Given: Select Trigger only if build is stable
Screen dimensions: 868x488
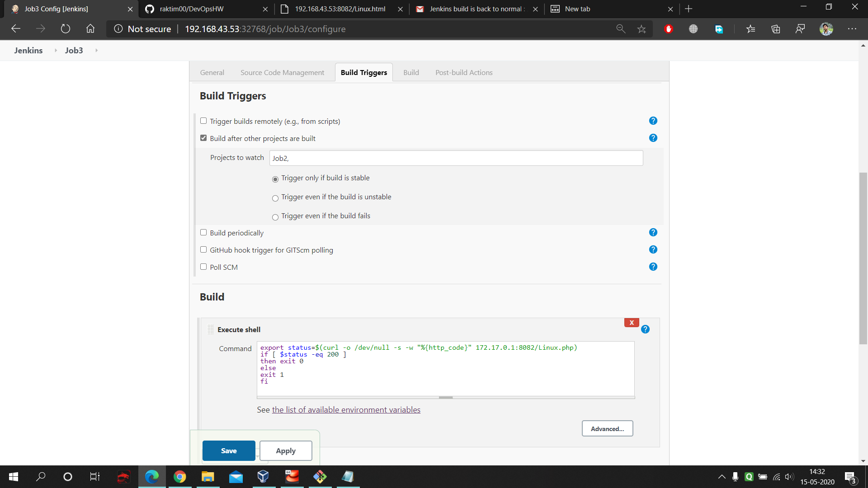Looking at the screenshot, I should (275, 179).
